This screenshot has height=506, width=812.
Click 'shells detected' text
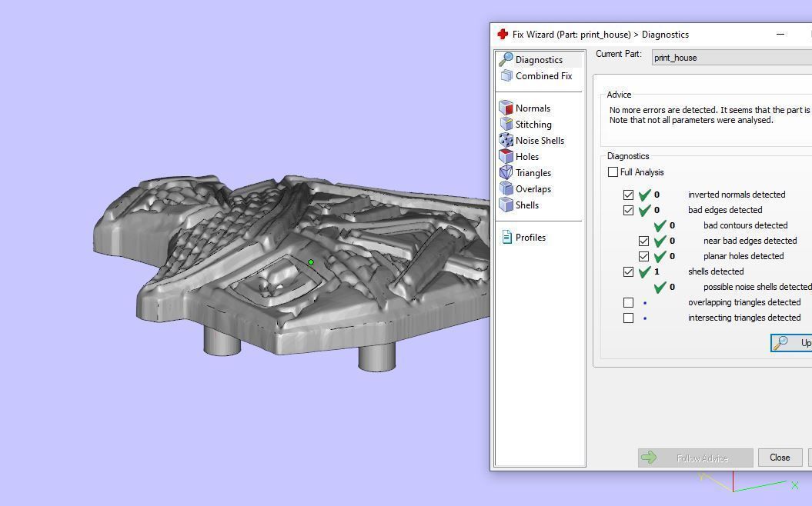tap(716, 271)
